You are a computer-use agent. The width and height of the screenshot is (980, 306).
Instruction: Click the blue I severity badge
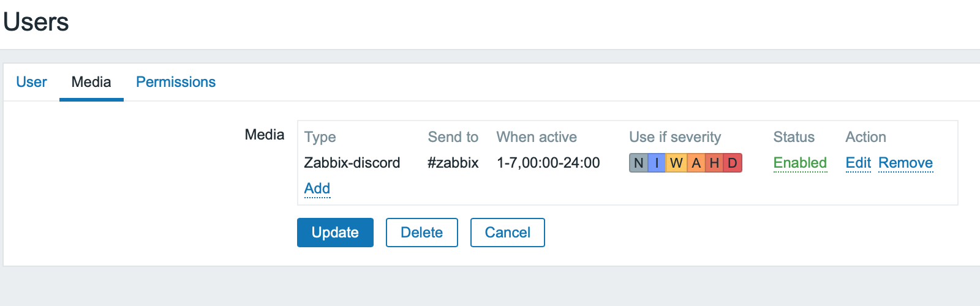click(657, 163)
